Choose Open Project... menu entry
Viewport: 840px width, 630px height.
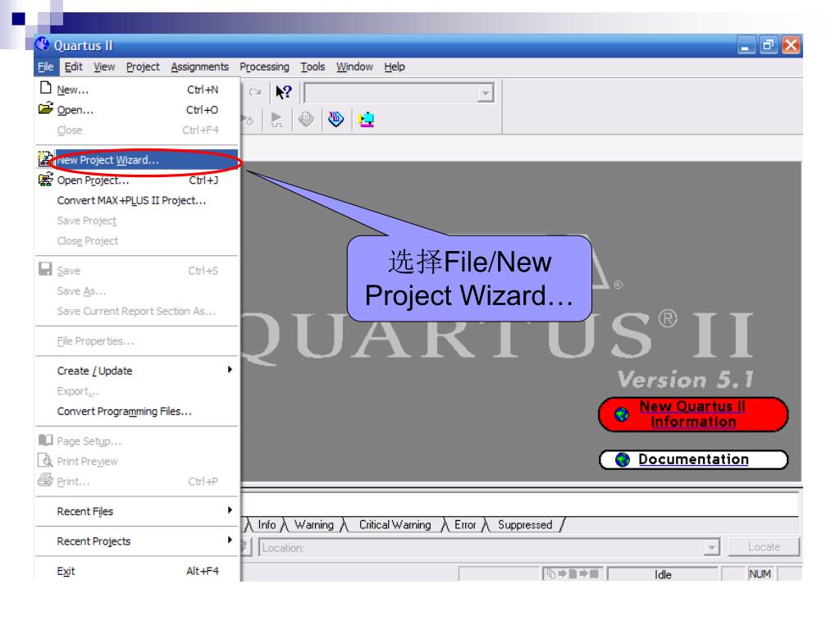137,180
